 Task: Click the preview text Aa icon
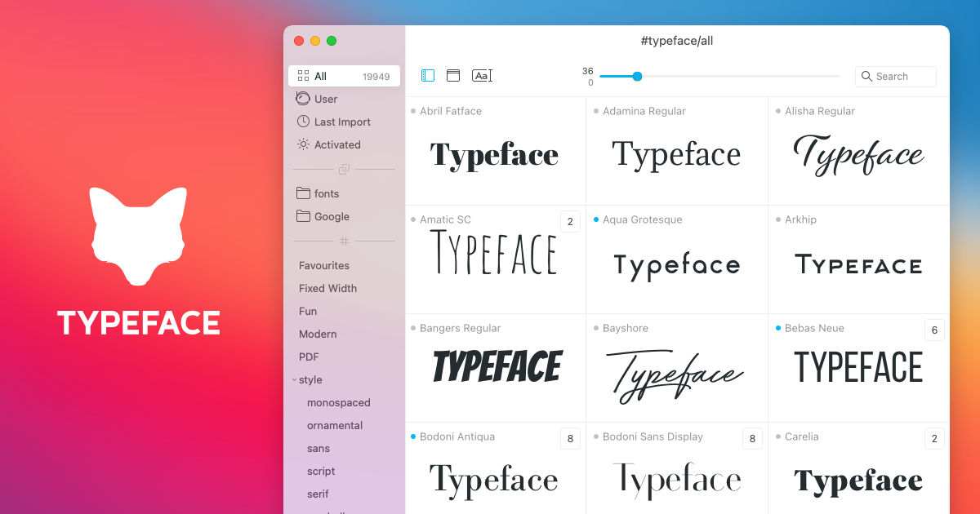click(482, 76)
